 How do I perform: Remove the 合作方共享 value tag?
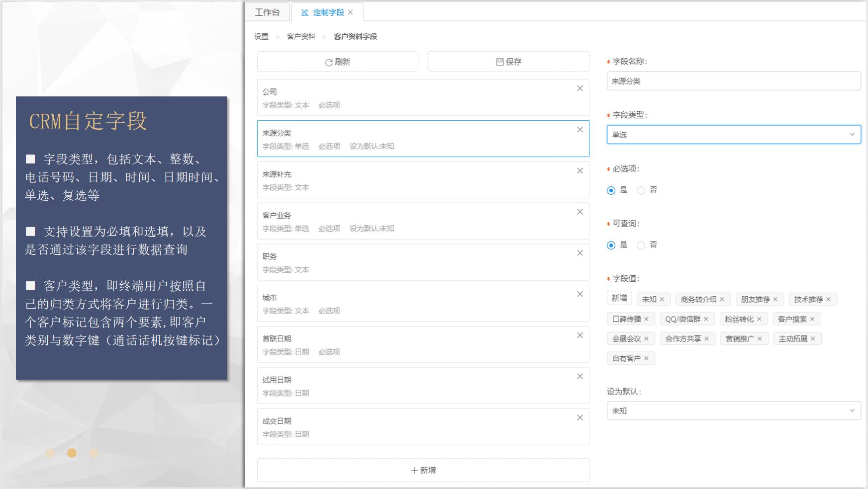707,339
